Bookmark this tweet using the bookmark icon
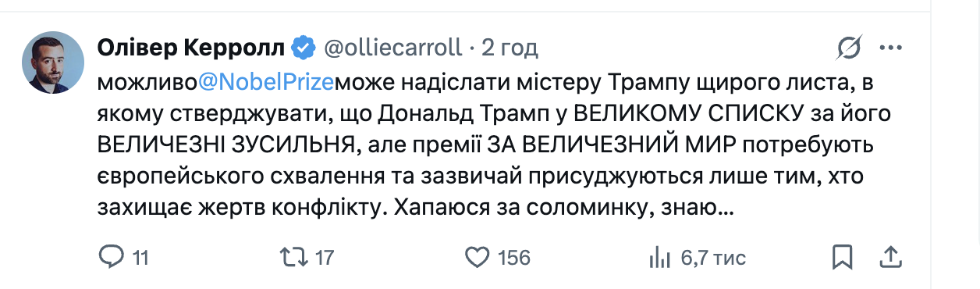 coord(842,257)
